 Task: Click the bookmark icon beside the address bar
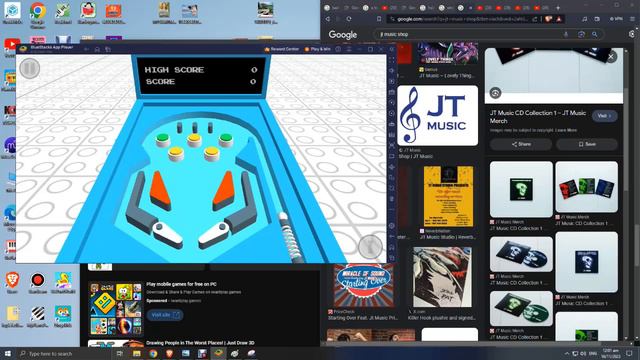pos(379,19)
